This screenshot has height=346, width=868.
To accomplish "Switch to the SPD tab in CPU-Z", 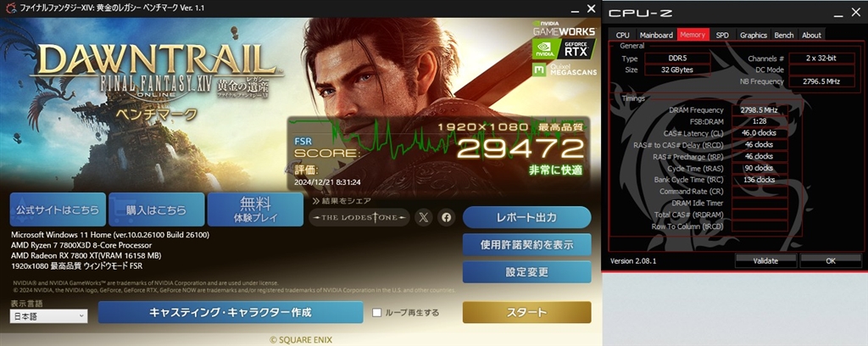I will click(x=722, y=35).
